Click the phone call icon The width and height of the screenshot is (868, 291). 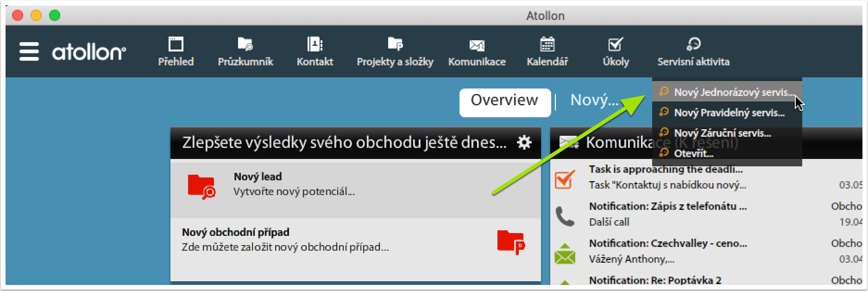565,216
